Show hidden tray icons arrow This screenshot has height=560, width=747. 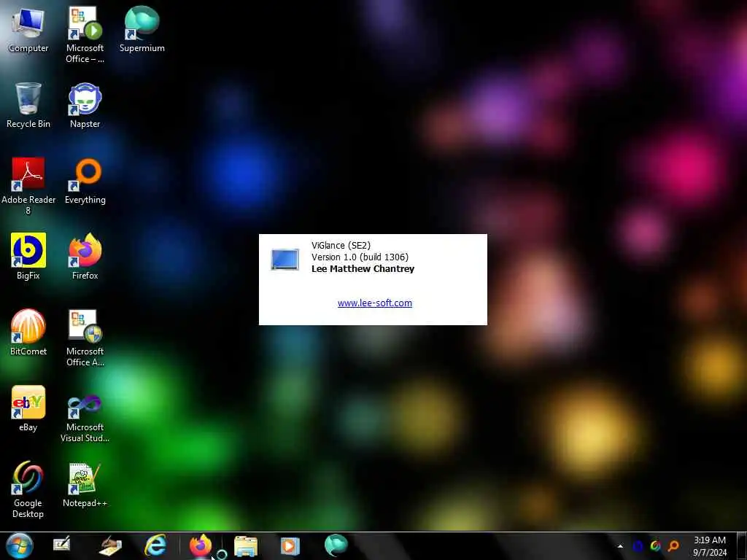[620, 546]
